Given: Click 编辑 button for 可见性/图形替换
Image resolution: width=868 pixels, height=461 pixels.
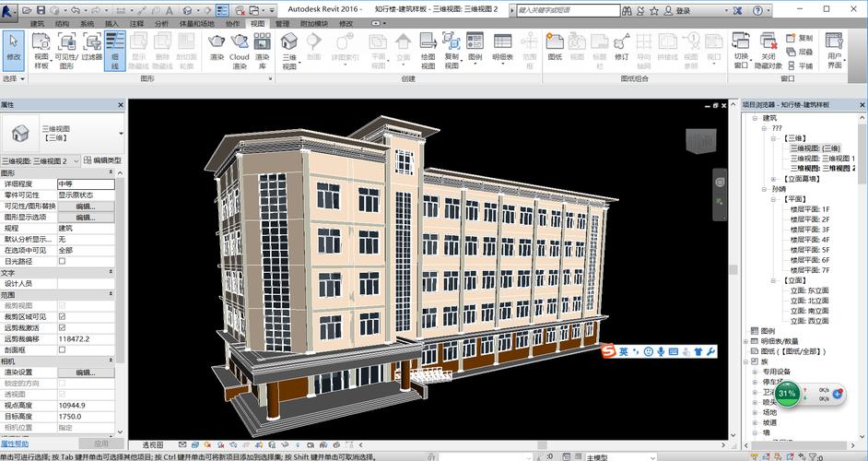Looking at the screenshot, I should point(86,207).
